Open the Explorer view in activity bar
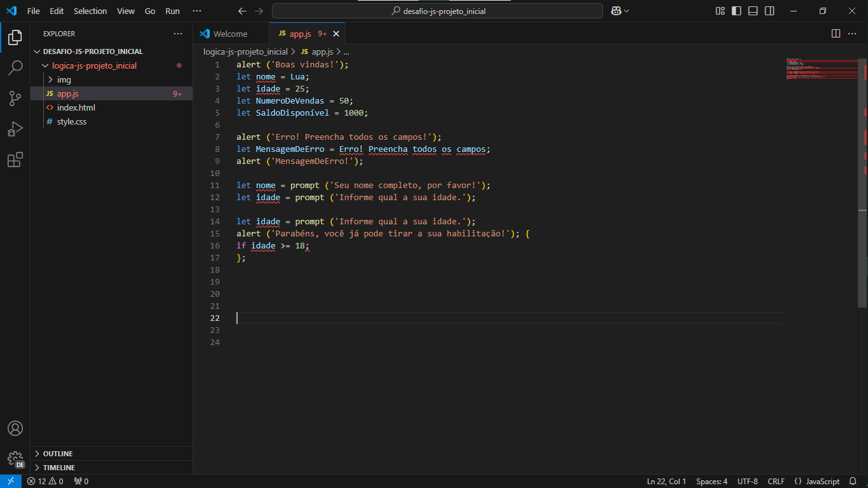 tap(15, 37)
